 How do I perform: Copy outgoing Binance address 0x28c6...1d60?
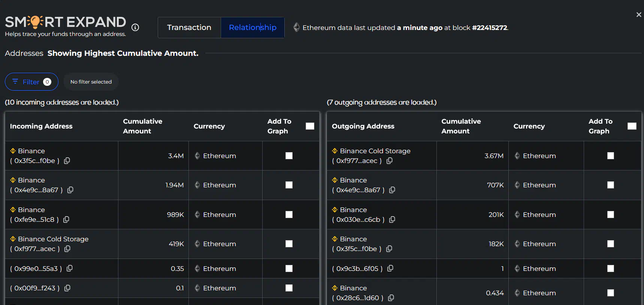(x=391, y=298)
